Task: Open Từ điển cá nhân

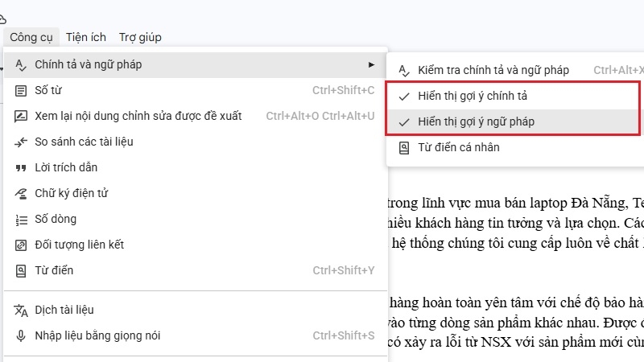Action: [x=515, y=147]
